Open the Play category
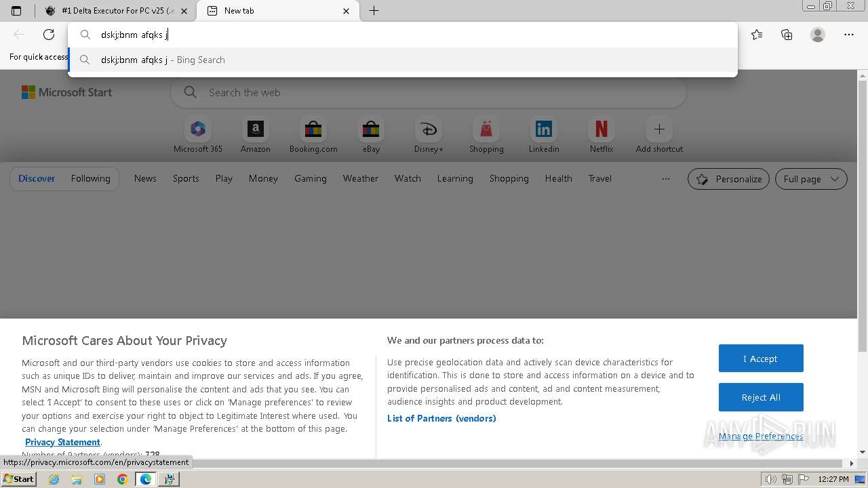Viewport: 868px width, 488px height. (x=224, y=178)
